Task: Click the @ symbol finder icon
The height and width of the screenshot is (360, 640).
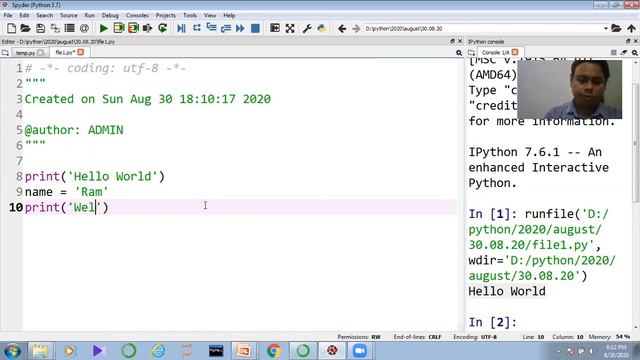Action: (x=84, y=28)
